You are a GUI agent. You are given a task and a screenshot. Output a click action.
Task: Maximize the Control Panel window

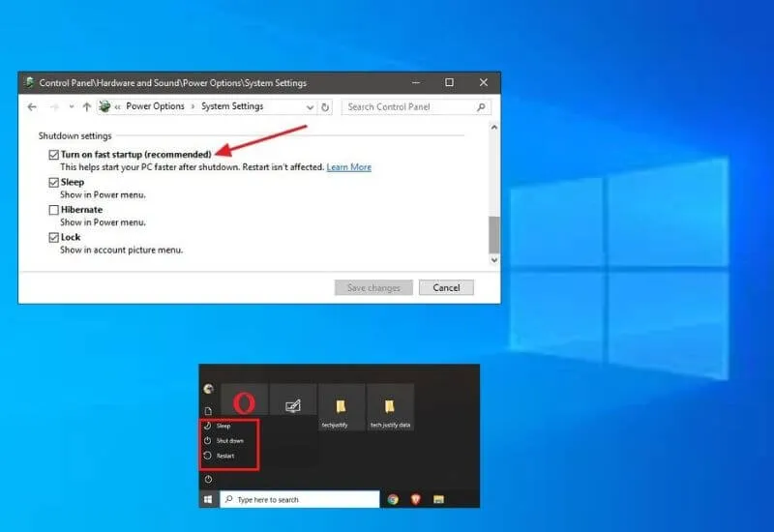point(449,82)
